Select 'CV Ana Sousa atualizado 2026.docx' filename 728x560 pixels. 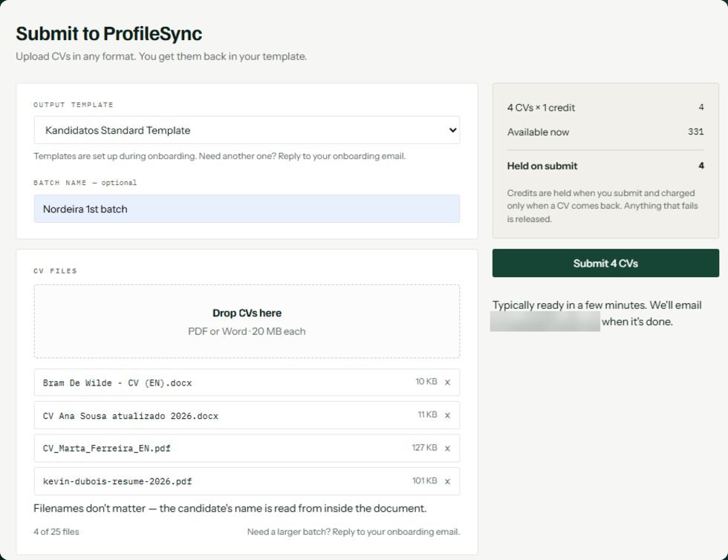pos(131,416)
